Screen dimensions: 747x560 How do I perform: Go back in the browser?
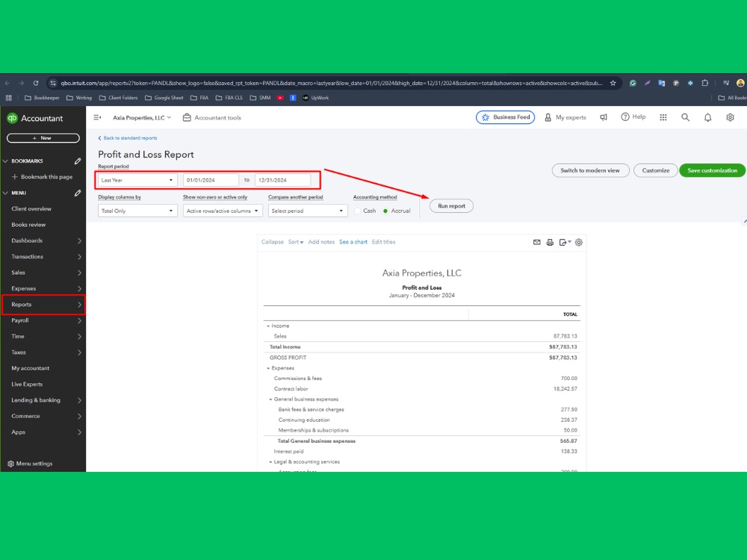(7, 83)
